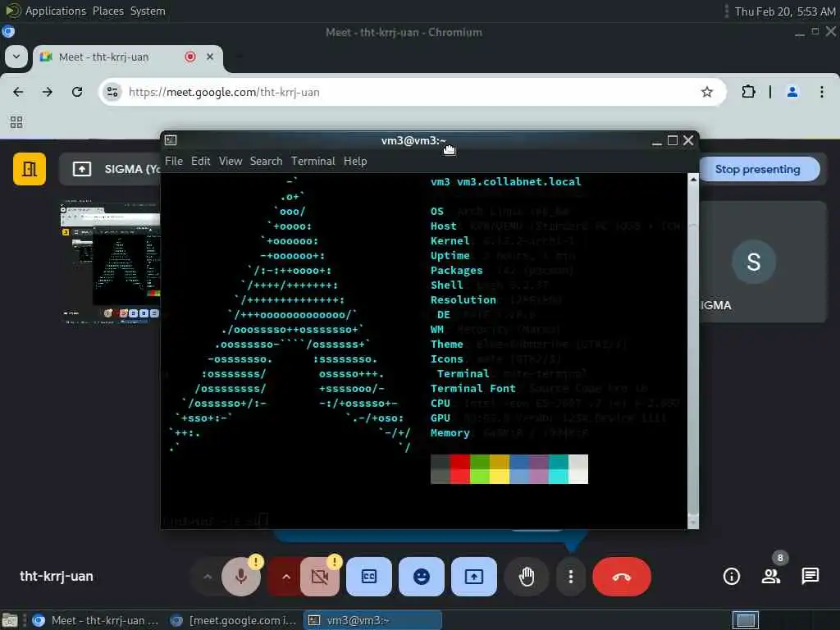Expand audio settings chevron beside microphone

[x=208, y=577]
